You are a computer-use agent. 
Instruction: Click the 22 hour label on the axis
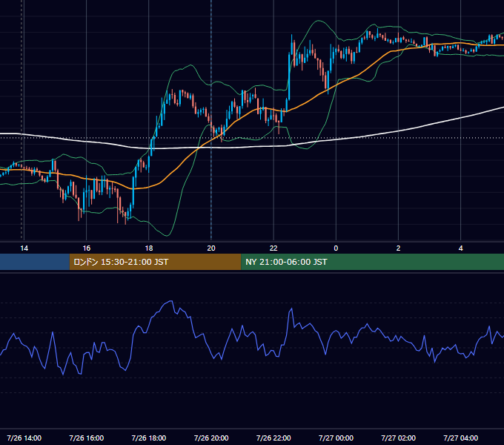(x=273, y=248)
